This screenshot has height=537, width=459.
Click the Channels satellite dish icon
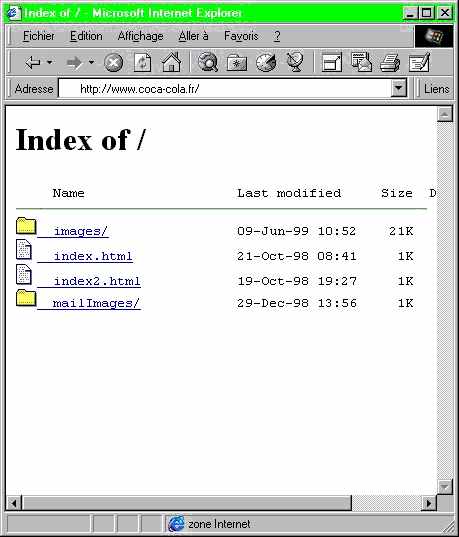pyautogui.click(x=295, y=62)
